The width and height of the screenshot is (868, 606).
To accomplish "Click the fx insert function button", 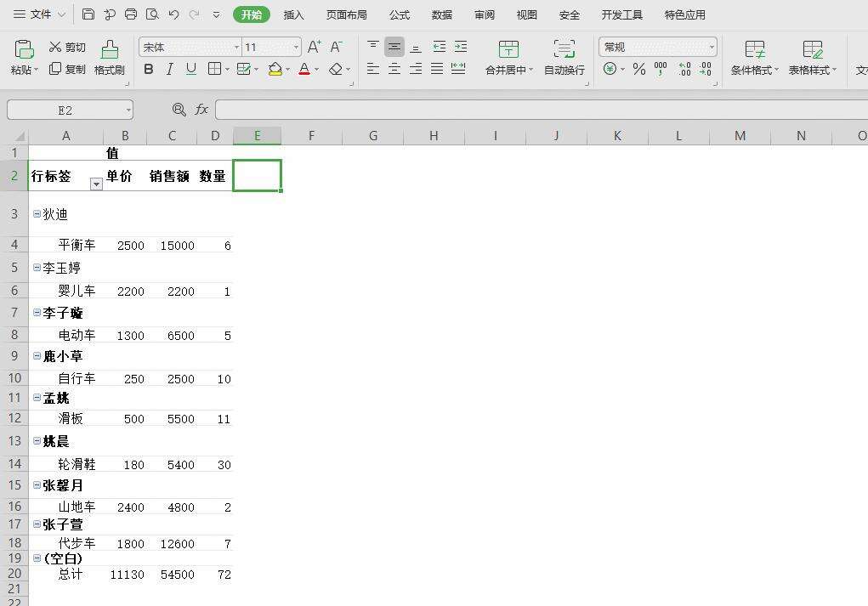I will click(x=201, y=110).
